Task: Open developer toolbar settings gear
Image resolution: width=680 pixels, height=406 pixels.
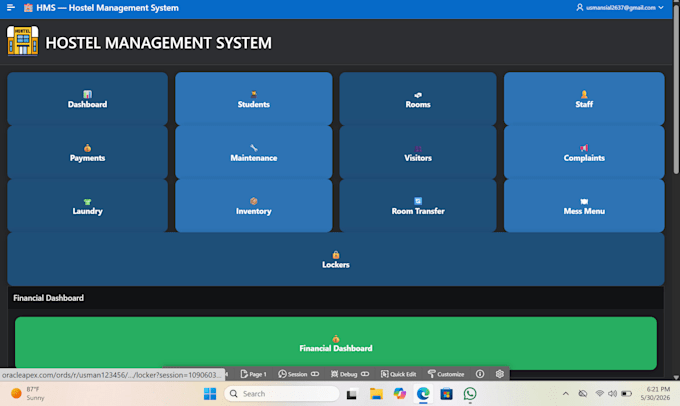Action: (x=500, y=374)
